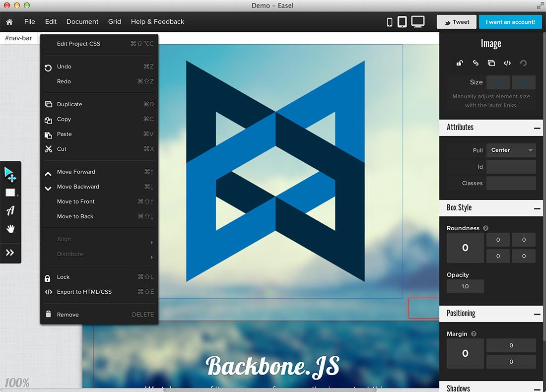546x392 pixels.
Task: Click the Classes input field
Action: [511, 183]
